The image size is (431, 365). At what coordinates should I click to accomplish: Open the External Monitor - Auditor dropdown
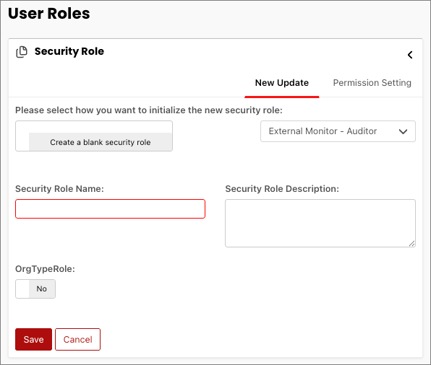[x=338, y=131]
